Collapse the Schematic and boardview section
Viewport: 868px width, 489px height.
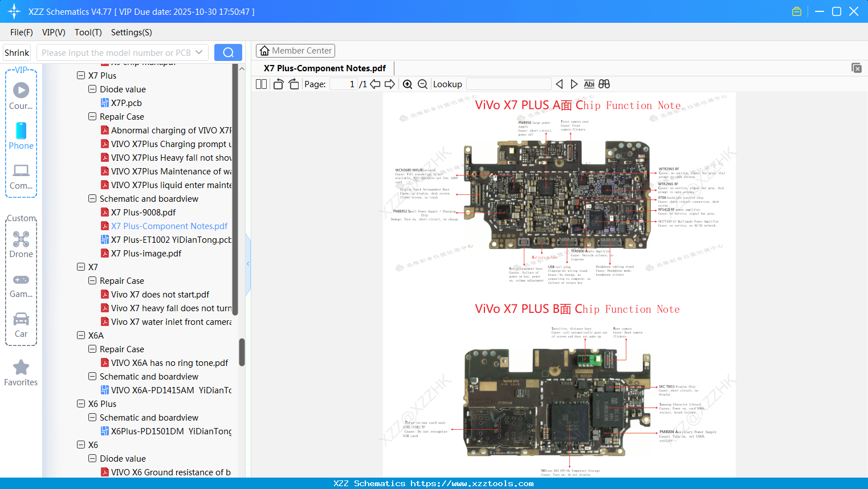click(92, 198)
